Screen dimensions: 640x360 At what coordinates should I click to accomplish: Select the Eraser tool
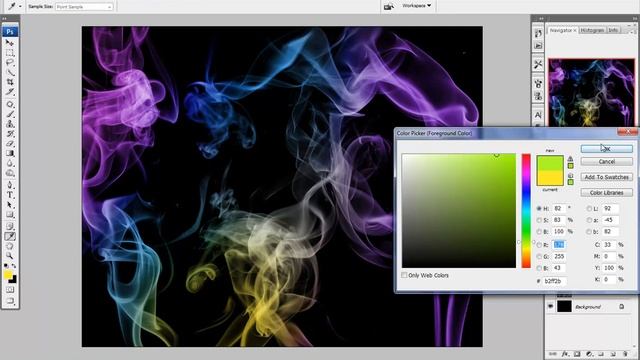10,143
